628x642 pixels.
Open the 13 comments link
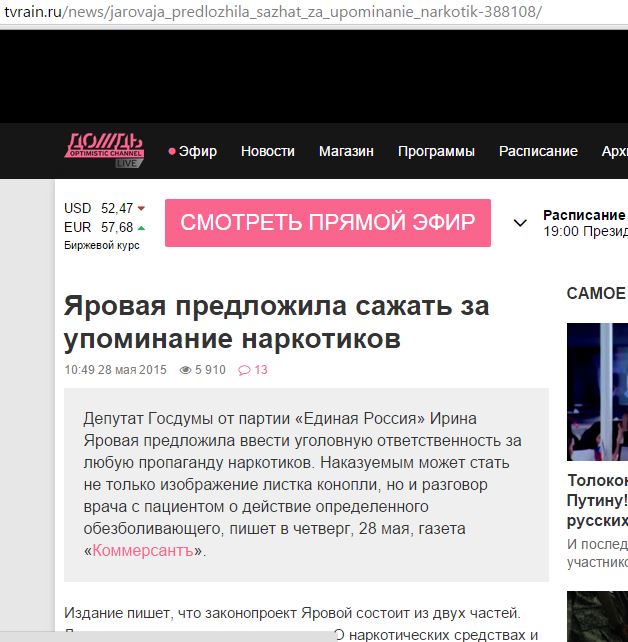point(261,370)
